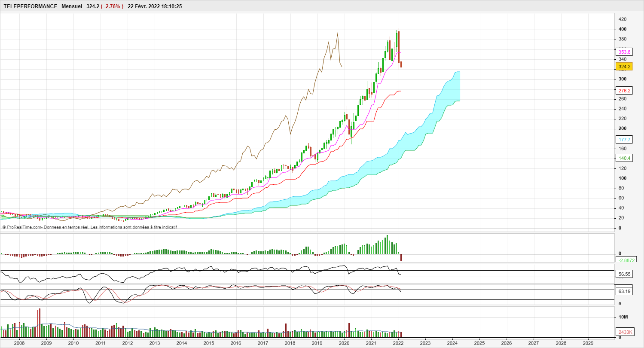644x348 pixels.
Task: Click the 420 price axis label
Action: pos(623,19)
